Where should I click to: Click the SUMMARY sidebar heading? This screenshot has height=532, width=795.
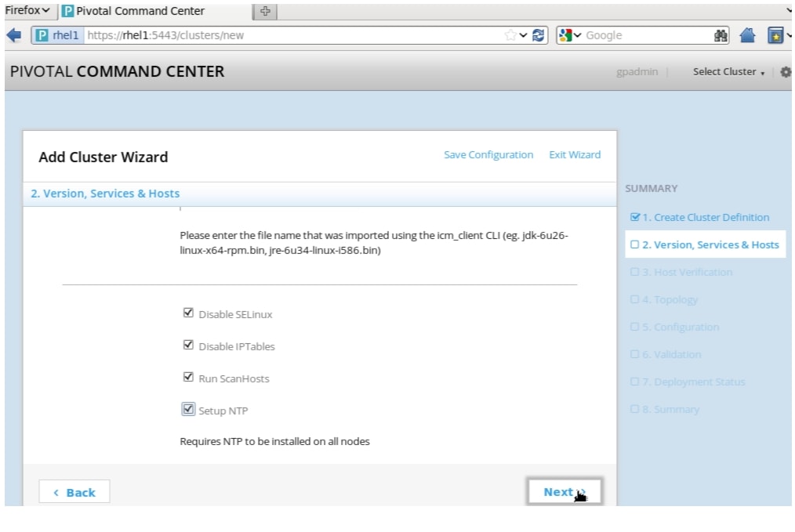651,189
